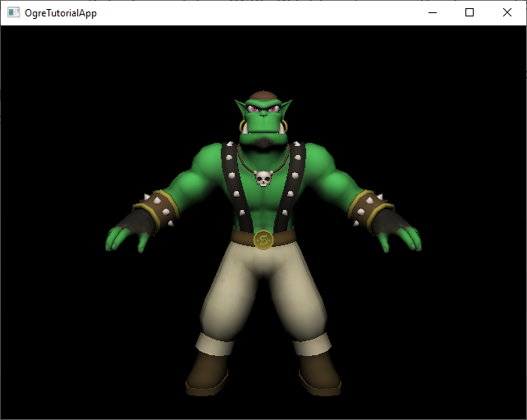Maximize the OgreTutorialApp window

[x=470, y=13]
